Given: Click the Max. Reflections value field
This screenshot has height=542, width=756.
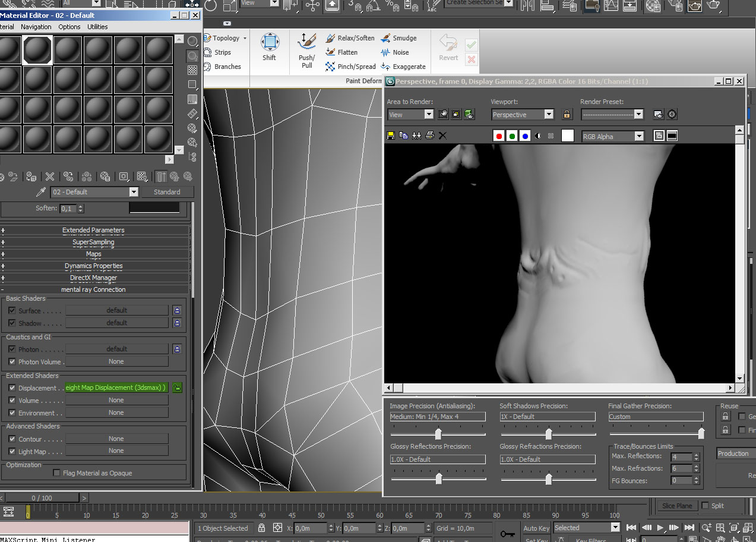Looking at the screenshot, I should [x=681, y=456].
